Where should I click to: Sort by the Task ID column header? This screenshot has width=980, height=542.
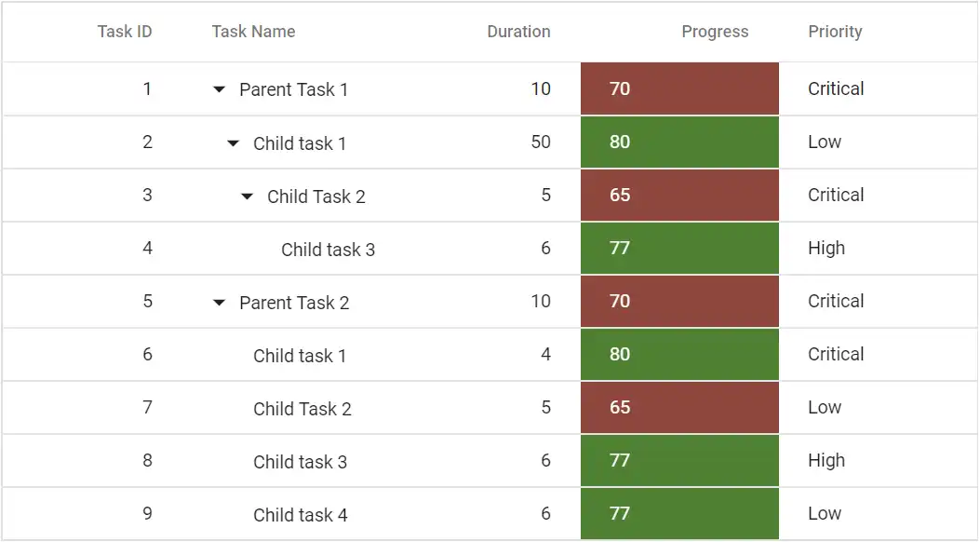point(125,31)
